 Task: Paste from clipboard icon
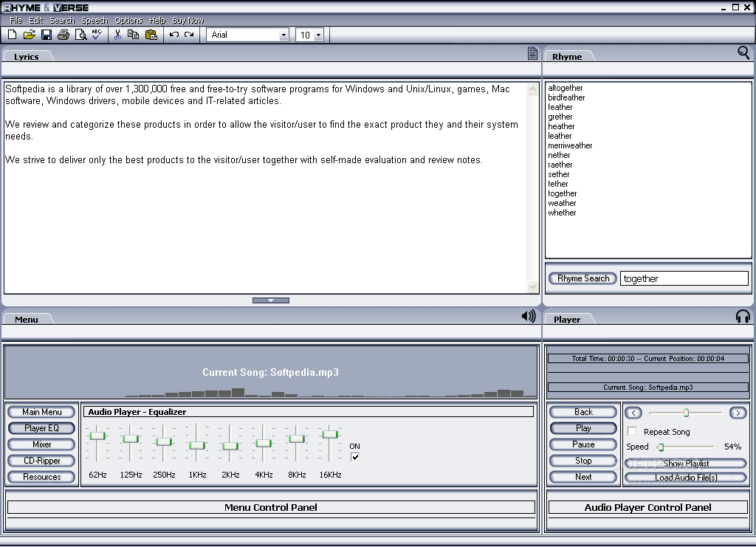click(151, 35)
